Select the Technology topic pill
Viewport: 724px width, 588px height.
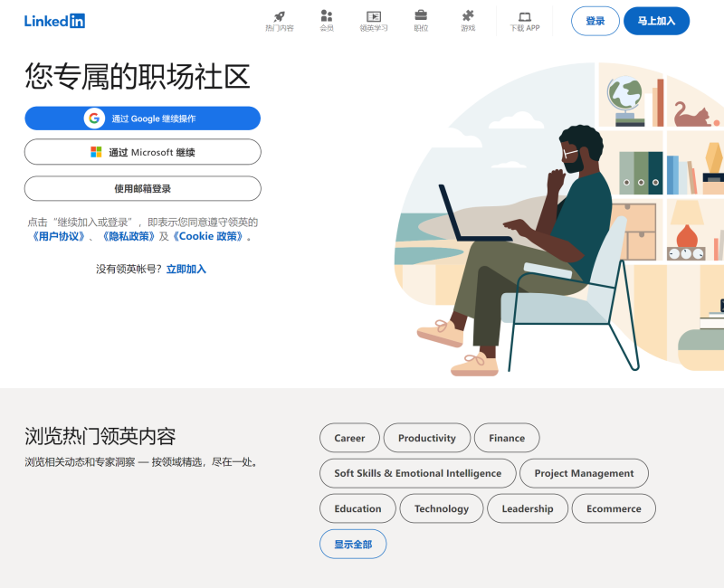[442, 508]
